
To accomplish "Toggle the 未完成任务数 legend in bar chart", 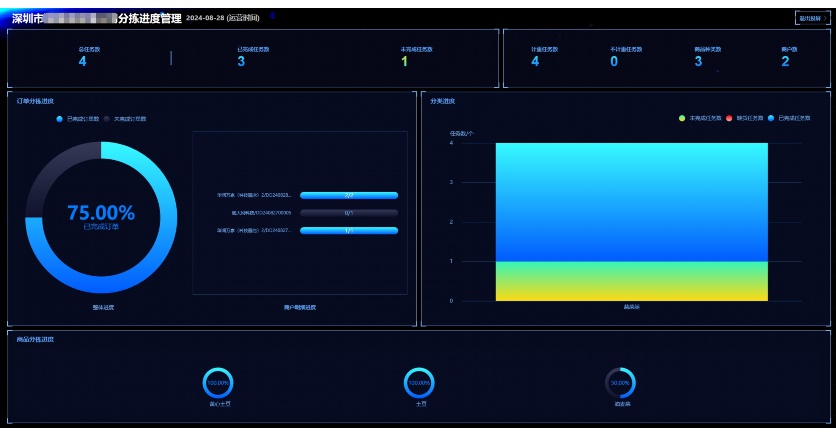I will point(705,118).
